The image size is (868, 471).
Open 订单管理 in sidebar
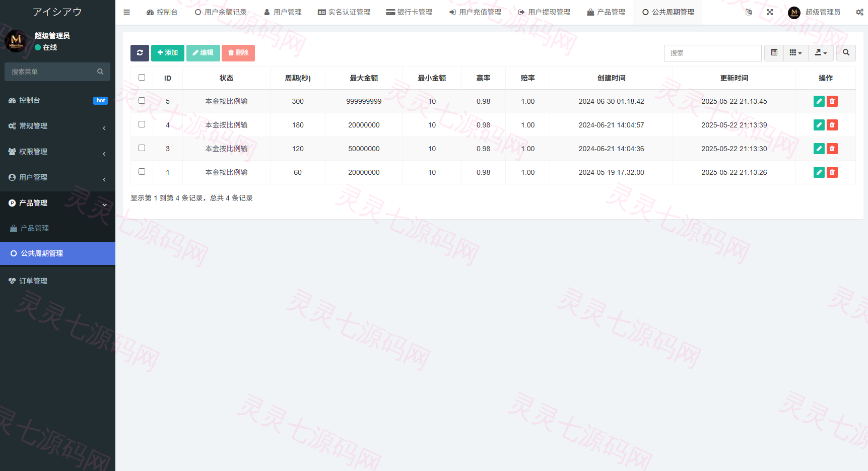[x=57, y=281]
